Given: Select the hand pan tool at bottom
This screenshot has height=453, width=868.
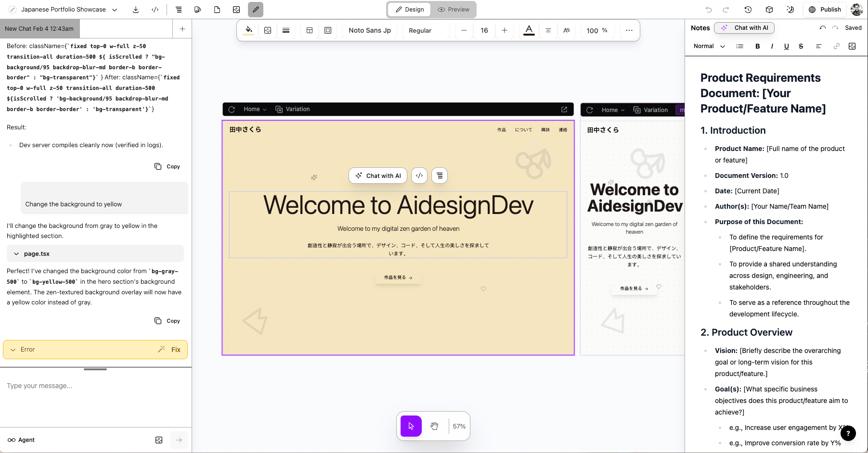Looking at the screenshot, I should pos(434,426).
